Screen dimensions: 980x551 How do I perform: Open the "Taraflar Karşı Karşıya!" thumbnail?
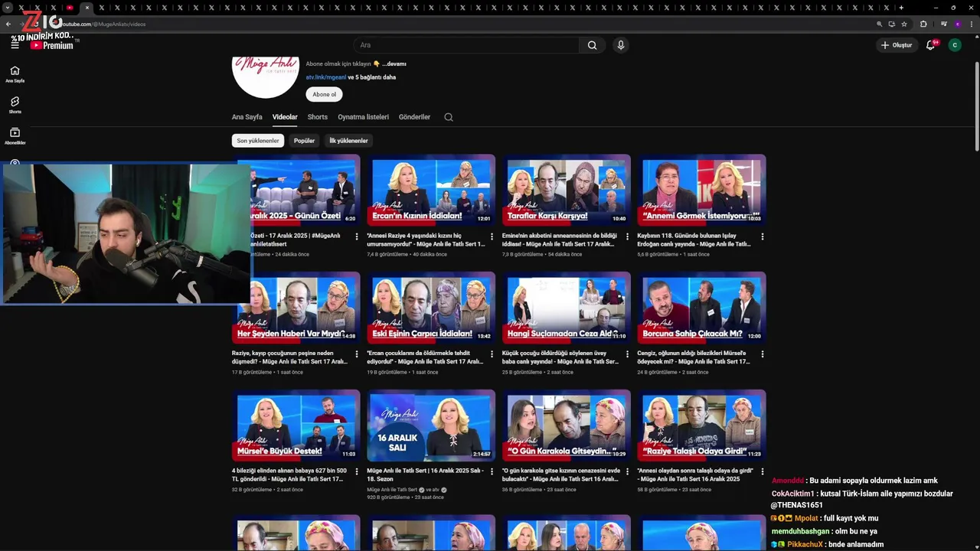567,190
